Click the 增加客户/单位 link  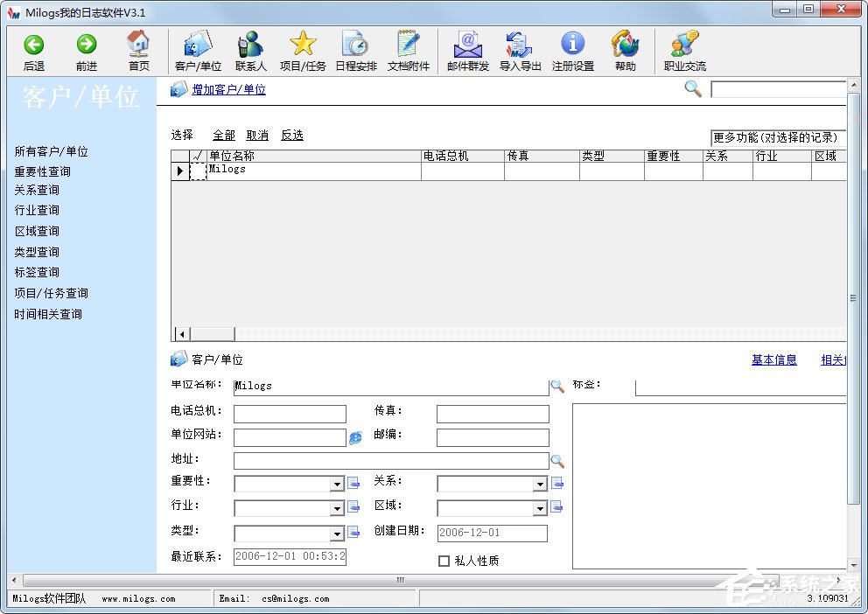click(x=228, y=89)
